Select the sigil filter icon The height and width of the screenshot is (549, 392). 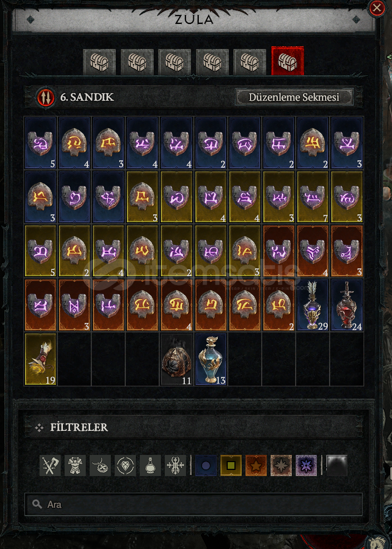coord(175,465)
